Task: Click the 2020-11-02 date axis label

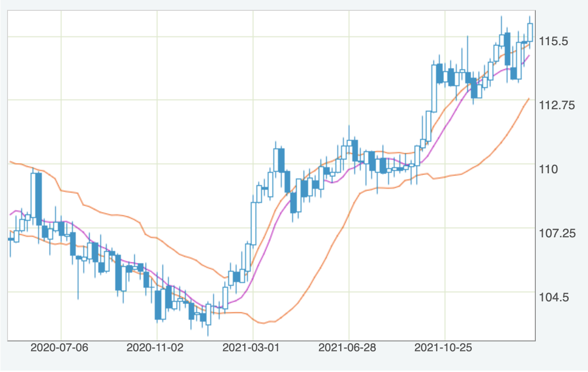Action: (156, 348)
